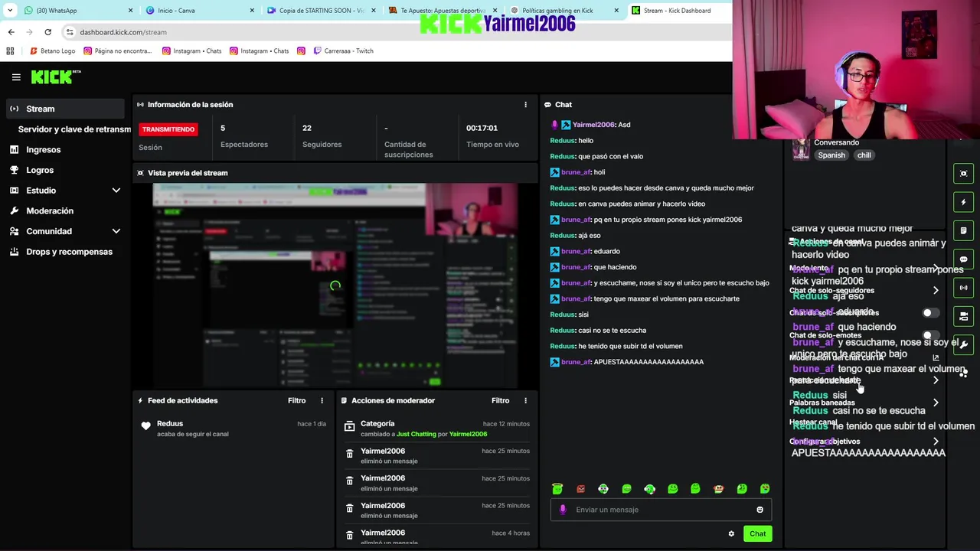980x551 pixels.
Task: Click trash icon for action hace 4 horas
Action: [349, 536]
